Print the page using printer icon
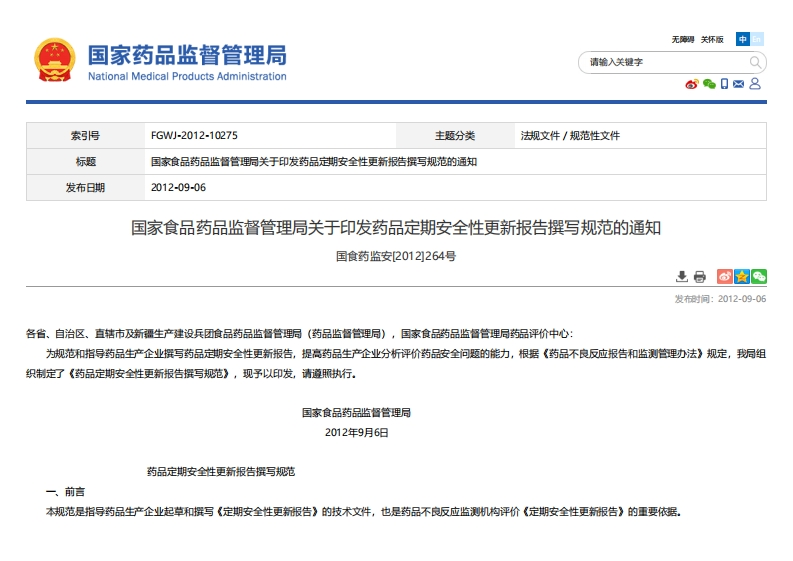Image resolution: width=793 pixels, height=561 pixels. tap(699, 277)
